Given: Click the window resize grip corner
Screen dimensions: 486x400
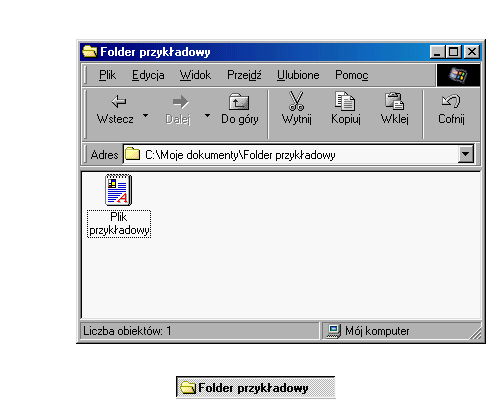Looking at the screenshot, I should 476,333.
